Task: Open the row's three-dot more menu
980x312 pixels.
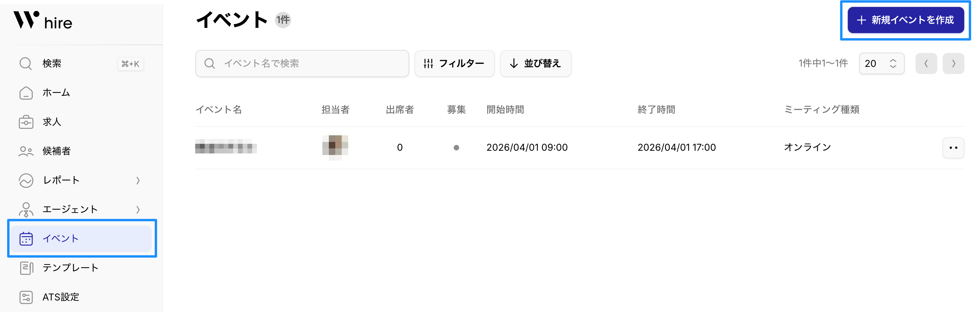Action: (x=953, y=148)
